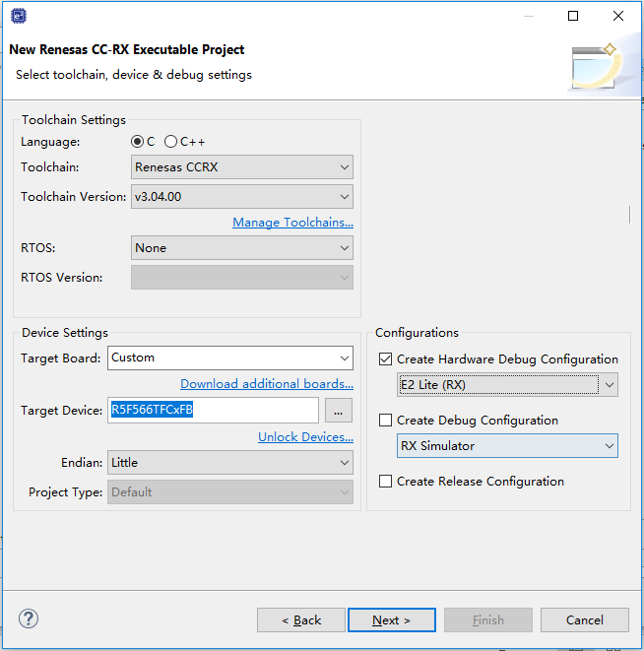This screenshot has height=651, width=644.
Task: Maximize the wizard dialog window
Action: [x=573, y=16]
